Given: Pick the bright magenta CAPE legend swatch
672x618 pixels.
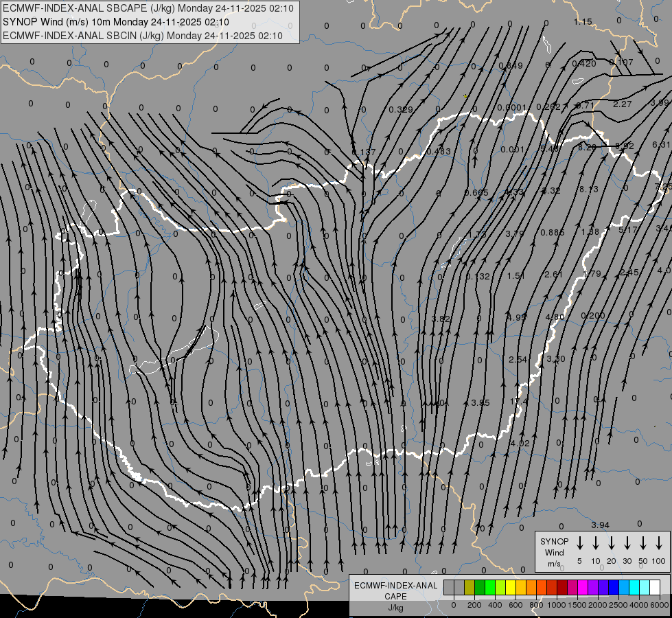Looking at the screenshot, I should 583,588.
